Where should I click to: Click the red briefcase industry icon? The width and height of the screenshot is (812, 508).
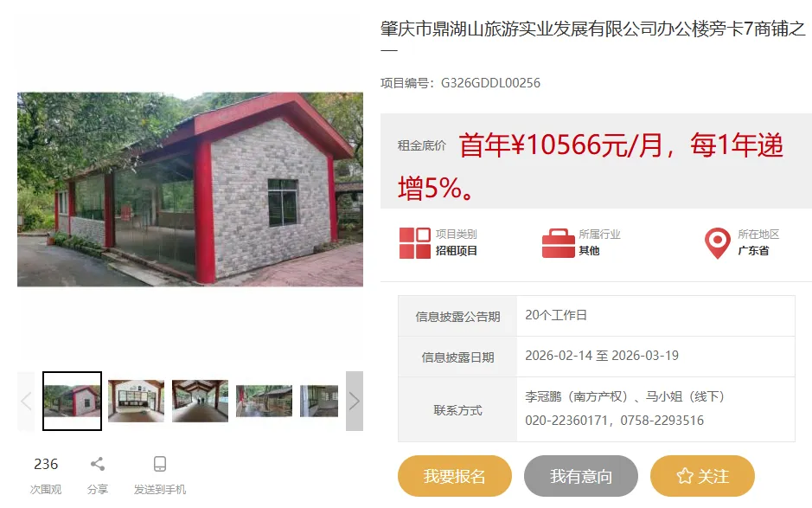[x=559, y=243]
